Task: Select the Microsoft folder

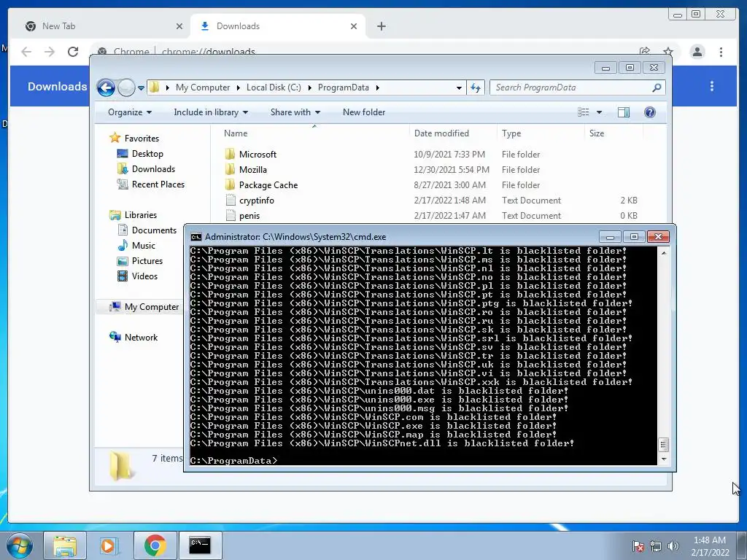Action: click(x=258, y=155)
